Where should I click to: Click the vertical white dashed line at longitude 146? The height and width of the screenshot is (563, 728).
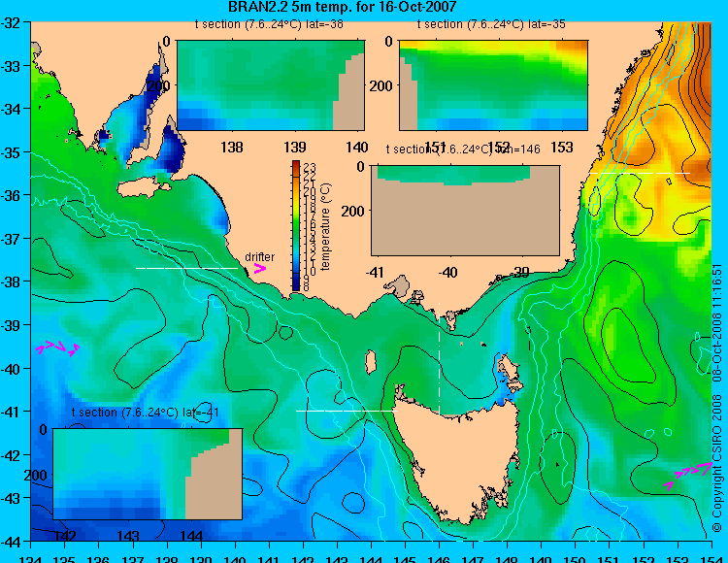click(439, 358)
